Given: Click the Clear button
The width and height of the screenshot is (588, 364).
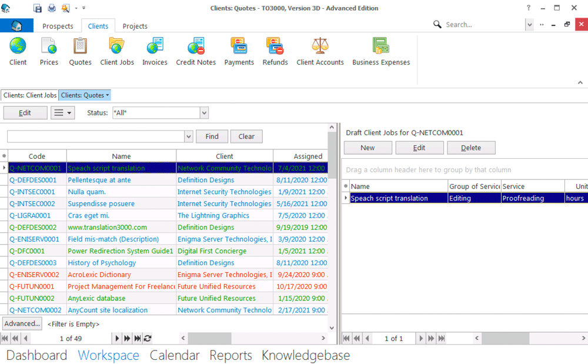Looking at the screenshot, I should click(246, 136).
